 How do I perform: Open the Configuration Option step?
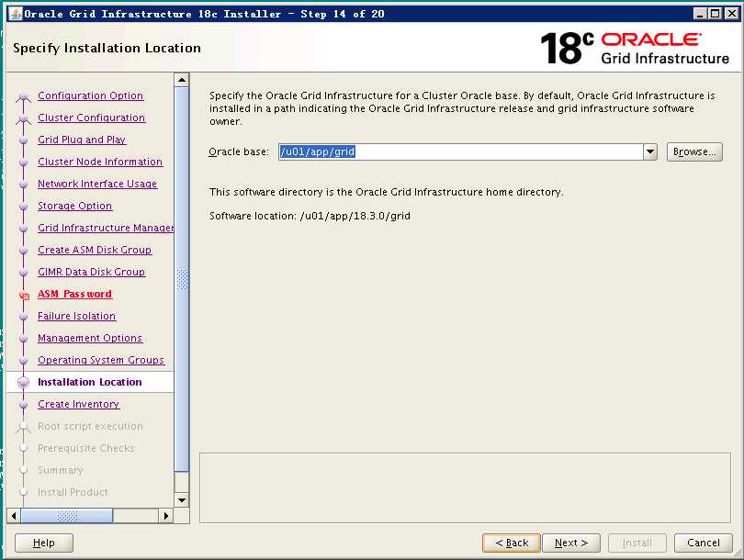pyautogui.click(x=90, y=95)
